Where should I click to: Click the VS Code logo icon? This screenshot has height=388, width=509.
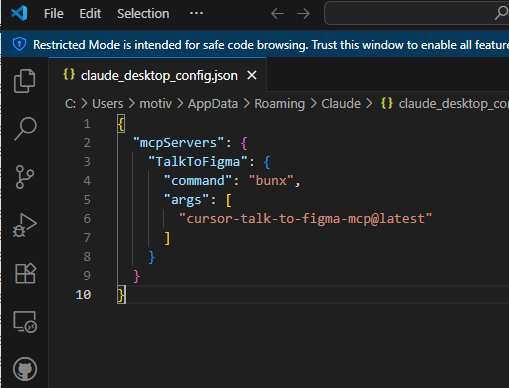click(19, 13)
